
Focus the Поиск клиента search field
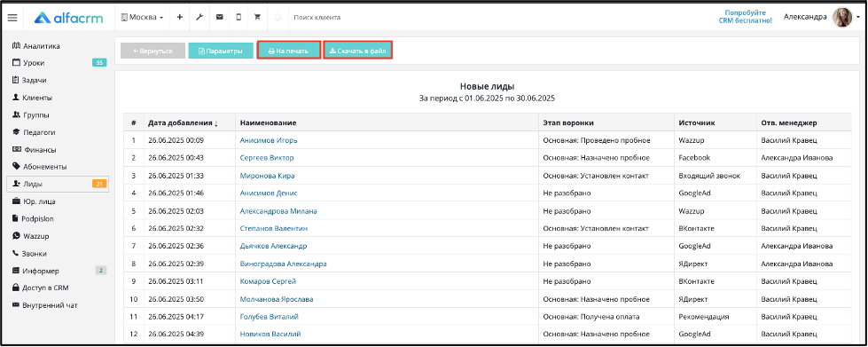tap(317, 18)
